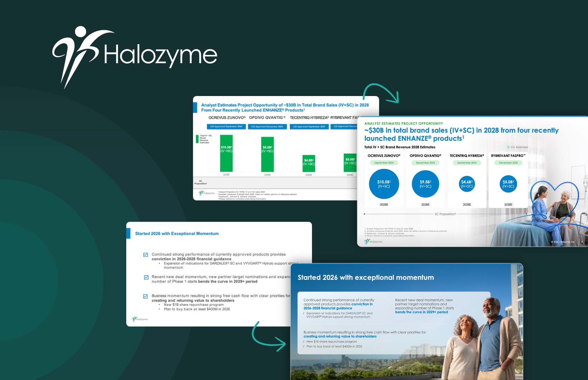Click 'New $1B share repurchase program' on the blue slide

click(331, 342)
